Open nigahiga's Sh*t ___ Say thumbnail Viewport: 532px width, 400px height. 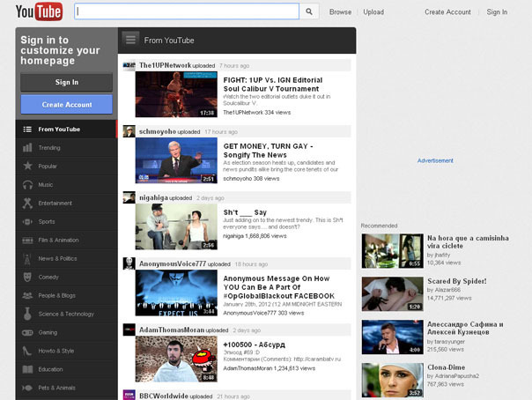(x=176, y=226)
